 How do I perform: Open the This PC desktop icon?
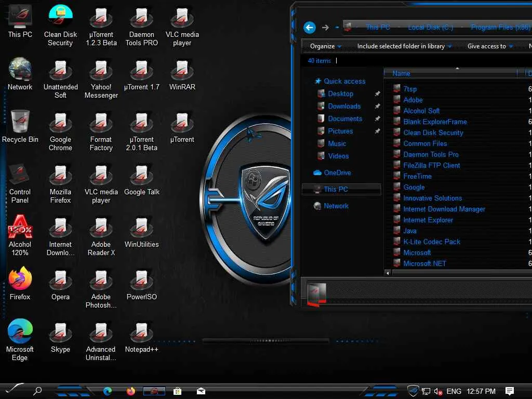[x=20, y=21]
